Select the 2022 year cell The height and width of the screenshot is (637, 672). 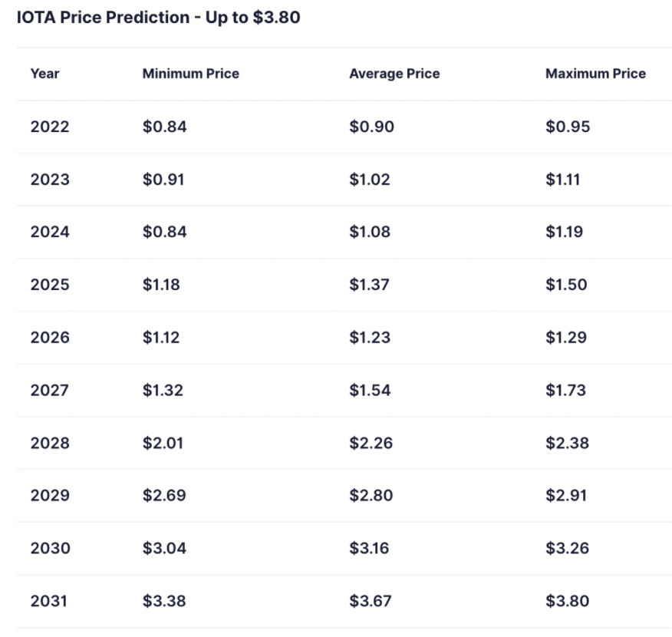click(50, 127)
